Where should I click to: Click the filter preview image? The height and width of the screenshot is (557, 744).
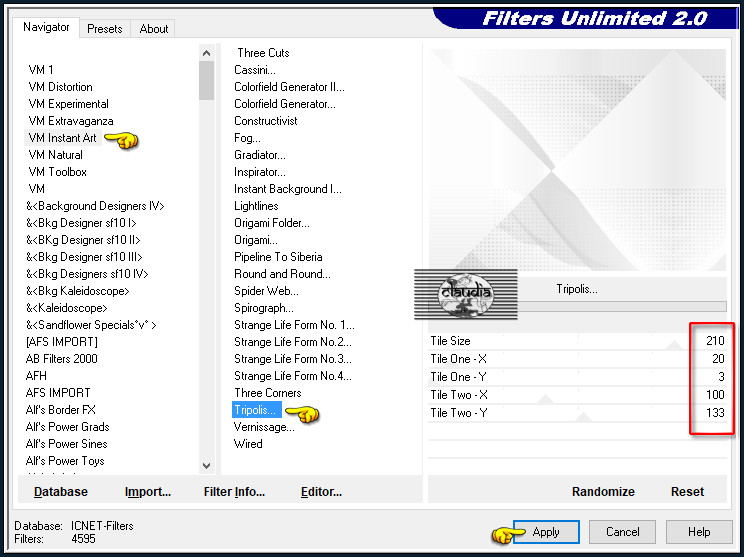[x=577, y=160]
